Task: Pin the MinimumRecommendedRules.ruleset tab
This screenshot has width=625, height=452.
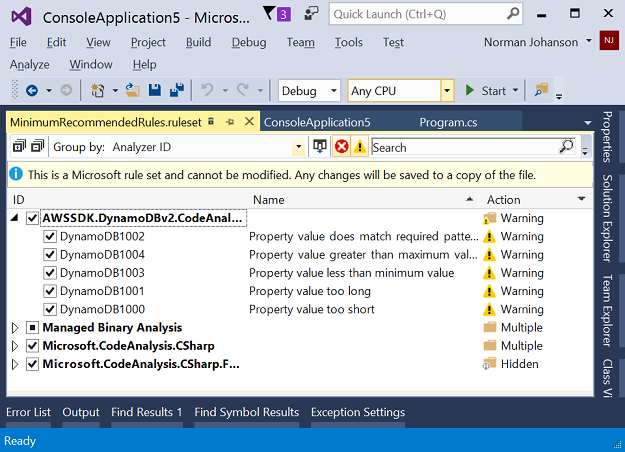Action: [230, 122]
